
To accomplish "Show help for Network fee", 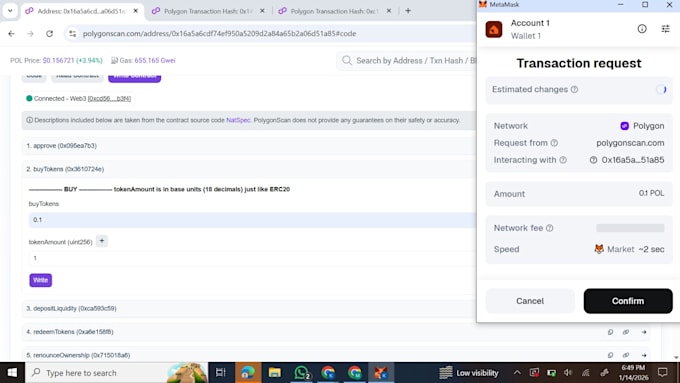I will pyautogui.click(x=549, y=228).
